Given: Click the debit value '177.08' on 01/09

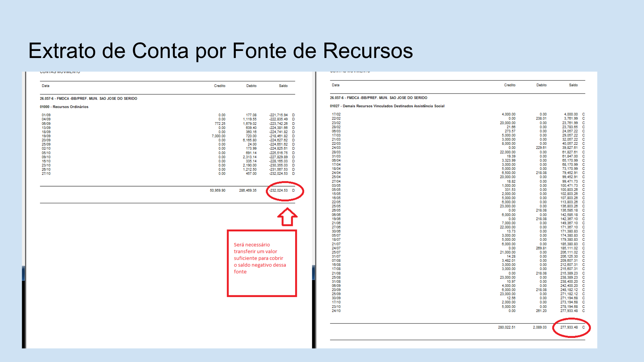Looking at the screenshot, I should (251, 115).
